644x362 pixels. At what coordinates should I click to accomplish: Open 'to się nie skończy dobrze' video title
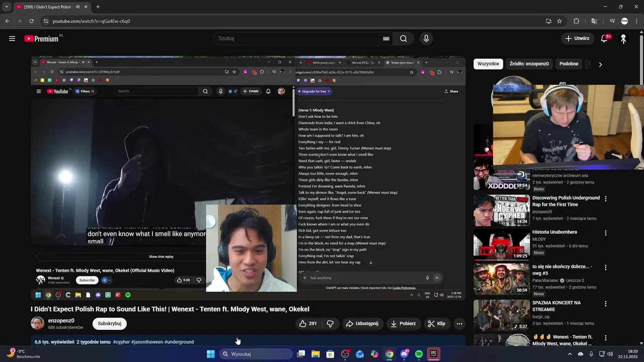(x=562, y=270)
